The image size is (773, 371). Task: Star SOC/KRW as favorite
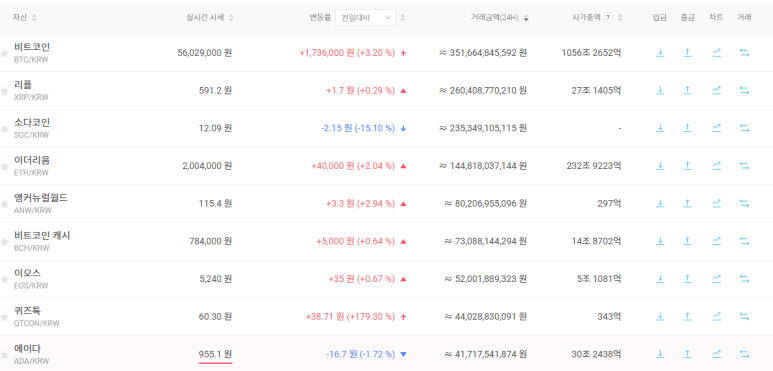pyautogui.click(x=4, y=129)
